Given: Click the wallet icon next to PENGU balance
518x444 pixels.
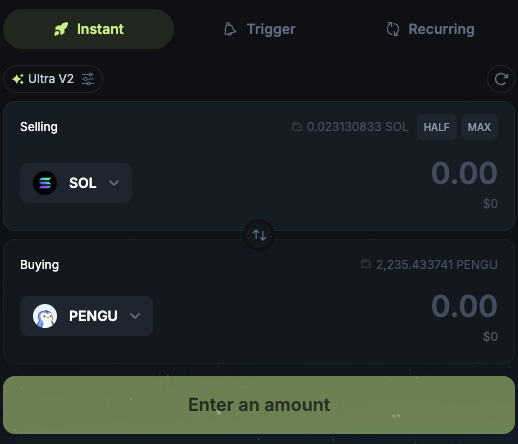Looking at the screenshot, I should coord(366,264).
